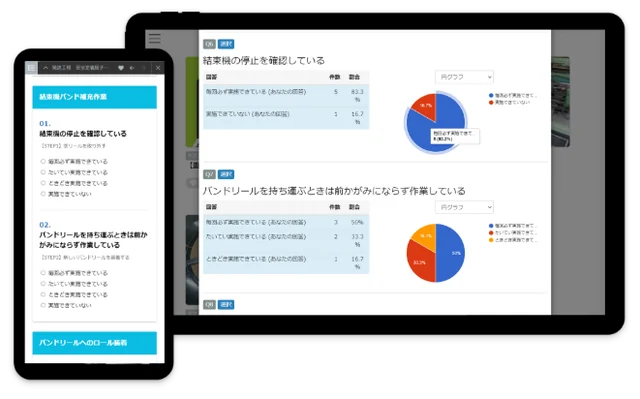The width and height of the screenshot is (640, 399).
Task: Click Q7 row ときどき実施できている with count 1
Action: [286, 262]
